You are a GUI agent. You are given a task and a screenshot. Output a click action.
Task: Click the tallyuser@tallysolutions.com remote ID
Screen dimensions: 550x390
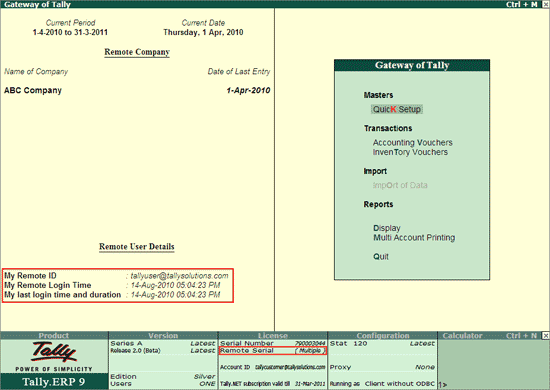pos(179,276)
